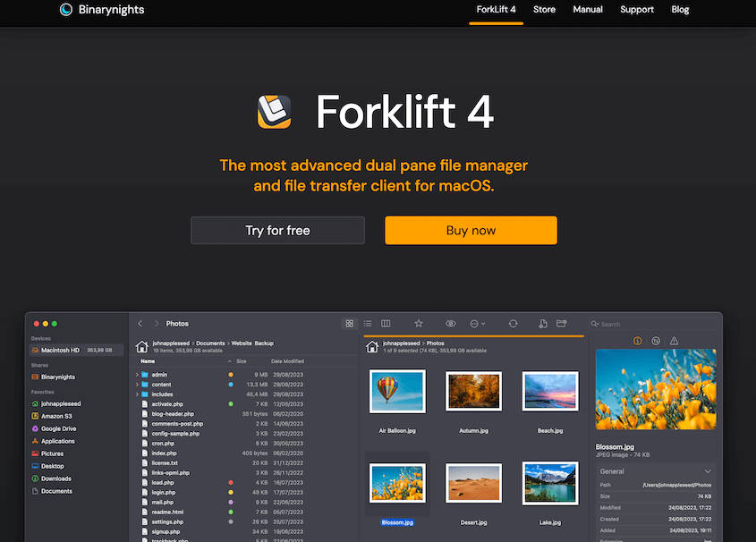Select the Beach.jpg thumbnail

[550, 391]
